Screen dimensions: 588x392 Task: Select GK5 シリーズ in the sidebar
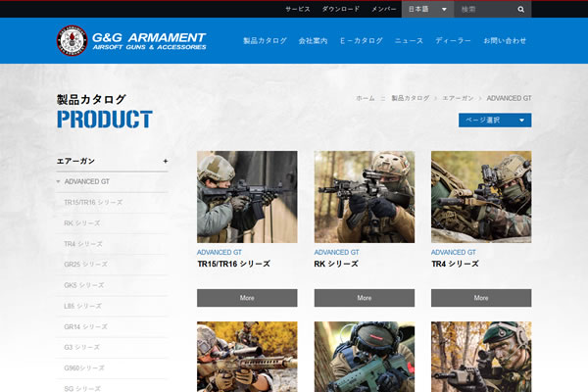84,285
